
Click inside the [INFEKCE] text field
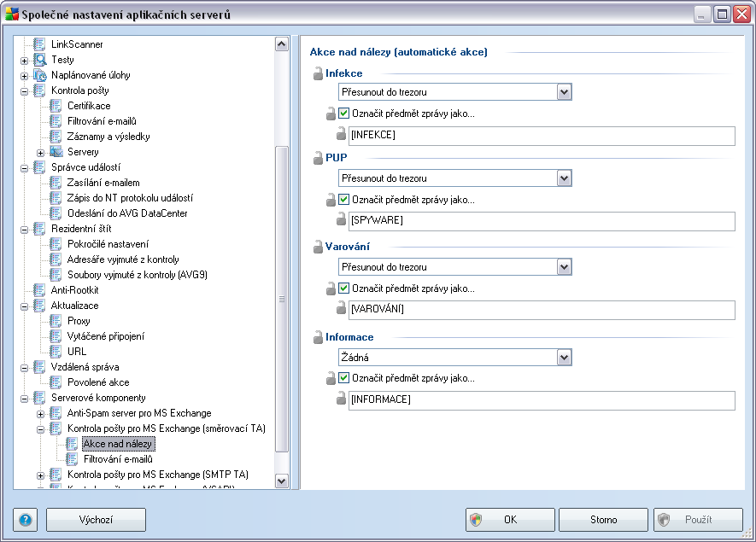(542, 136)
